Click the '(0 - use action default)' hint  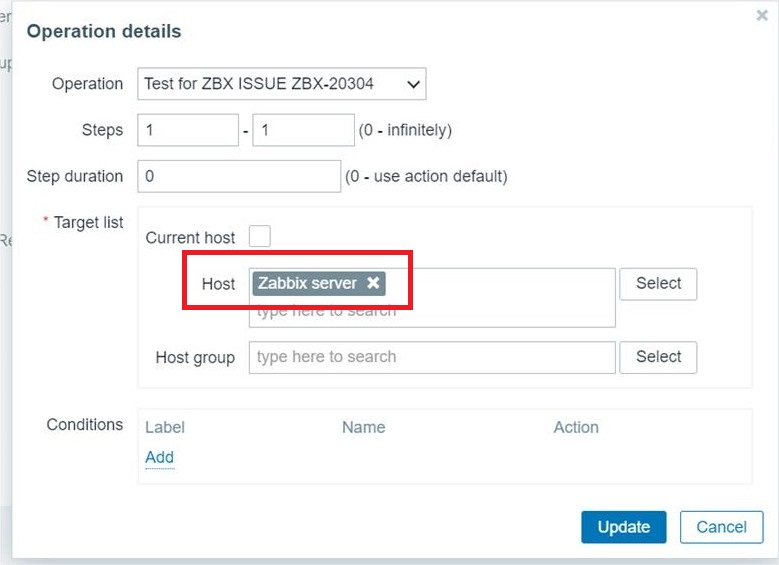426,176
